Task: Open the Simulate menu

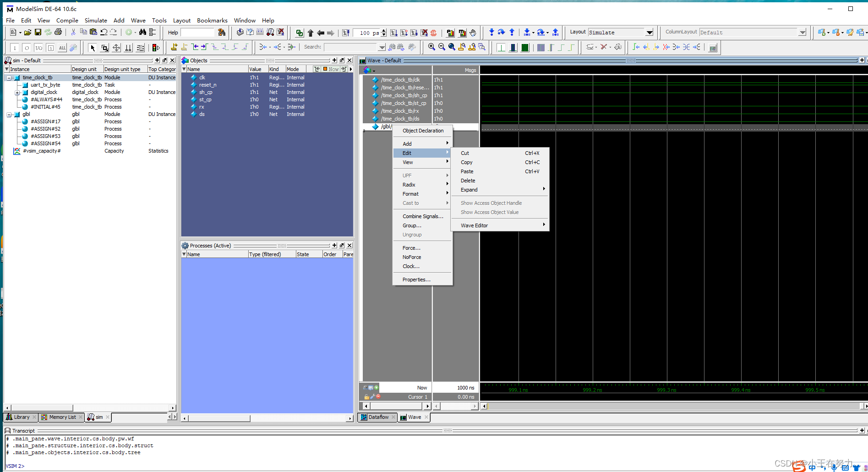Action: click(95, 21)
